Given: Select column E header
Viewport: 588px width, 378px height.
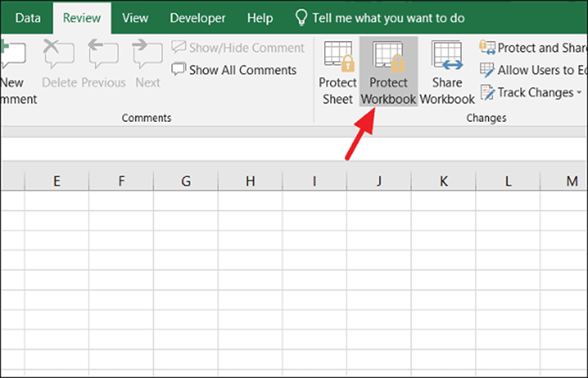Looking at the screenshot, I should pyautogui.click(x=56, y=181).
